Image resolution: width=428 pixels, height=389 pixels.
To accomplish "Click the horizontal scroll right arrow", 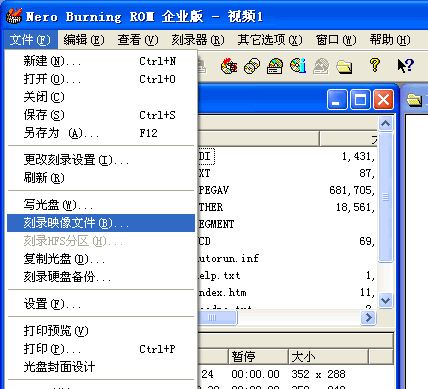I will [x=368, y=317].
